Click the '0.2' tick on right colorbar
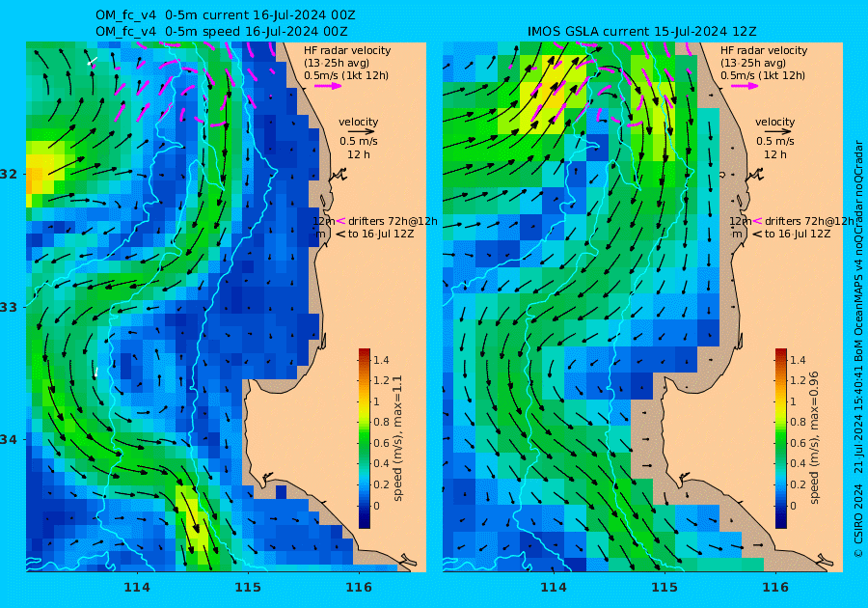 tap(798, 484)
